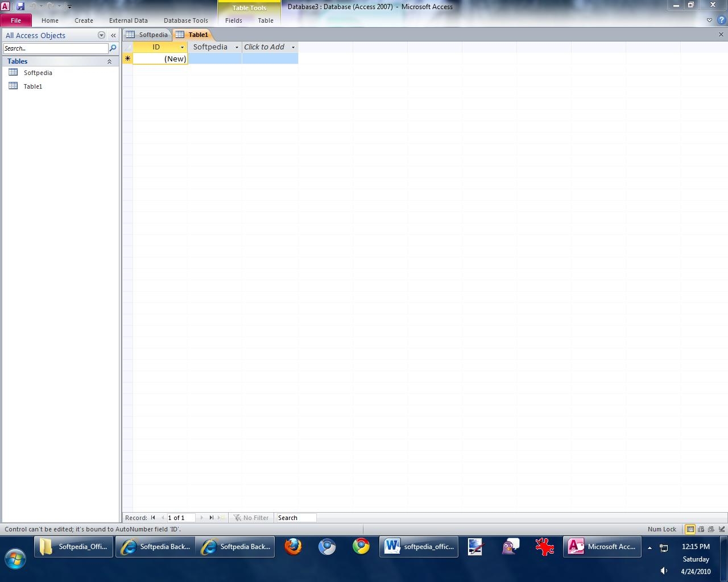Switch to PivotChart View in status bar
Viewport: 728px width, 582px height.
point(711,529)
